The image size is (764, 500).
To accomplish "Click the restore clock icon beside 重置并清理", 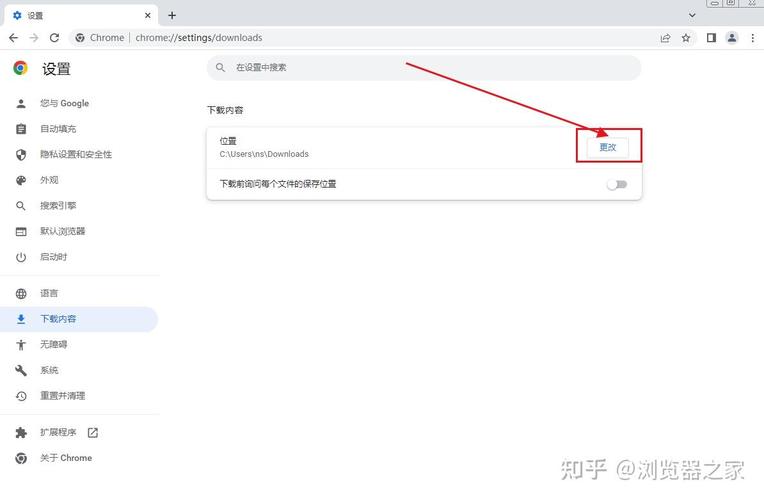I will coord(21,396).
